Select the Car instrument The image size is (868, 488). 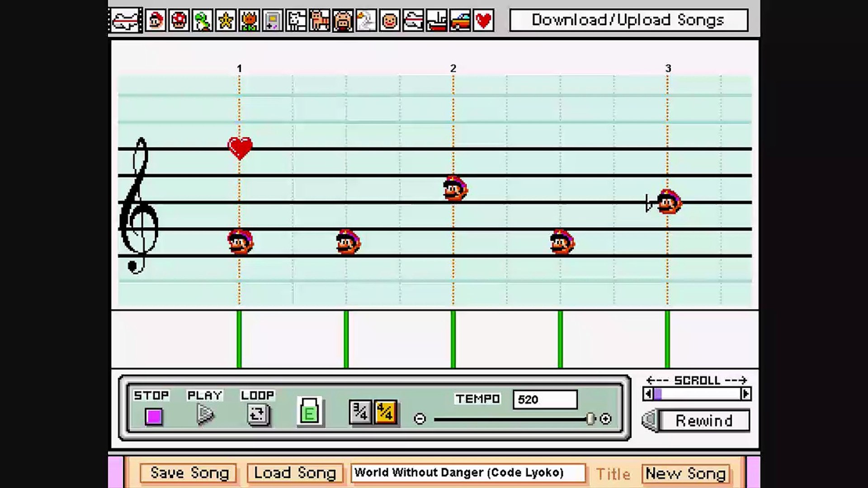460,21
